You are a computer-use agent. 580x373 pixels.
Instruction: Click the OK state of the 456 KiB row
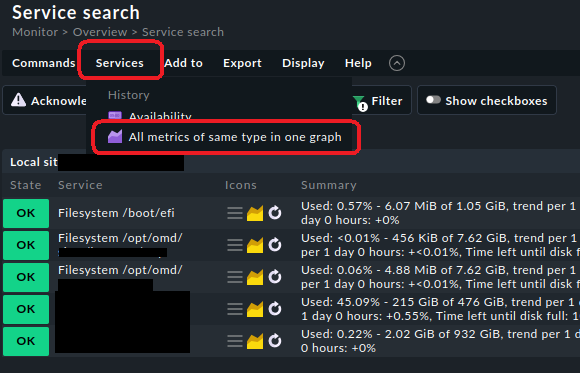click(26, 245)
